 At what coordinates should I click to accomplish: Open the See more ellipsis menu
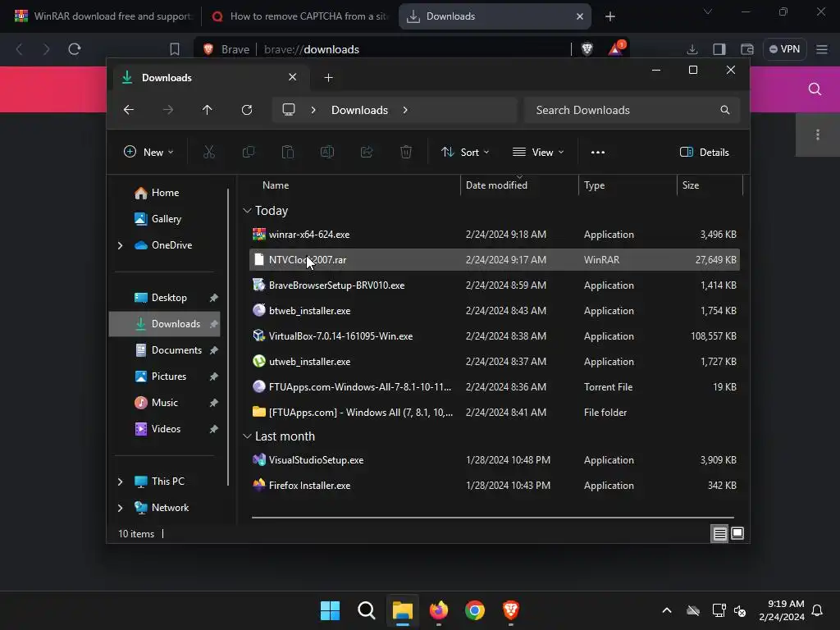(x=598, y=152)
